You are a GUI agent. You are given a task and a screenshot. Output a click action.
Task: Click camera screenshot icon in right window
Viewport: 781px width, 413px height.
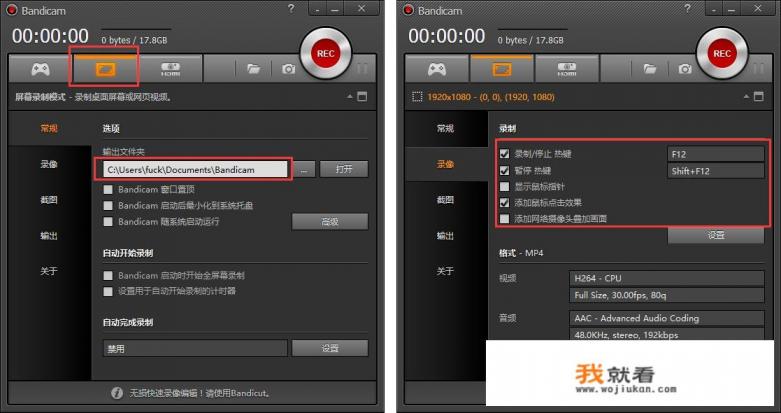pyautogui.click(x=685, y=69)
